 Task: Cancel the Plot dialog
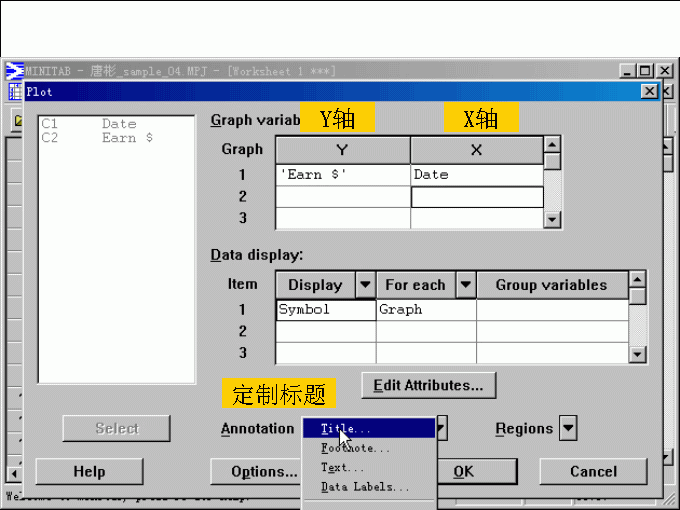[593, 471]
